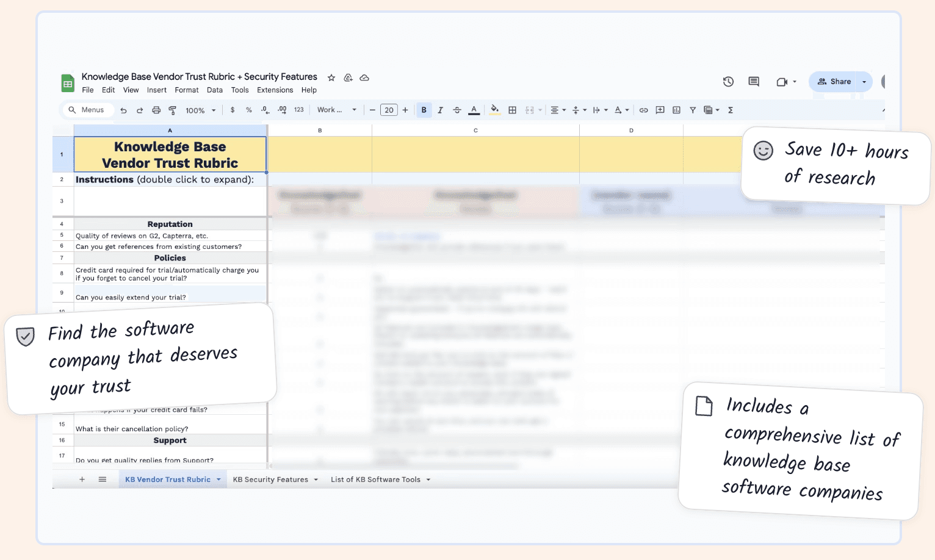Screen dimensions: 935x560
Task: Apply currency format with the dollar icon
Action: point(233,110)
